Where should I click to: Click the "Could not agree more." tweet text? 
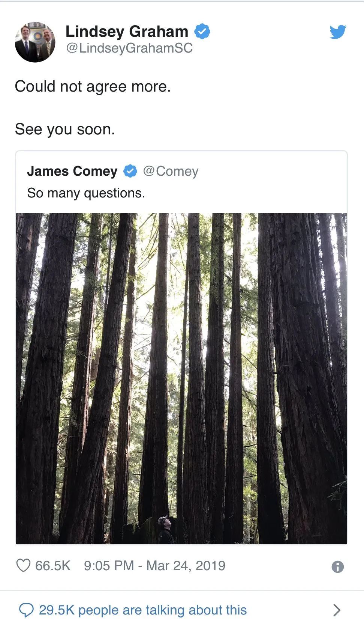93,86
